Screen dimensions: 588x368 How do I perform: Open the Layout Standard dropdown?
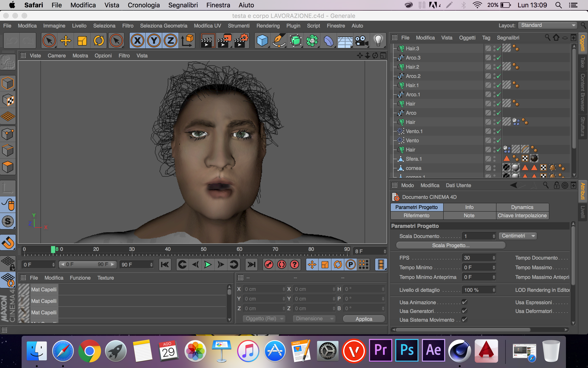(x=547, y=25)
